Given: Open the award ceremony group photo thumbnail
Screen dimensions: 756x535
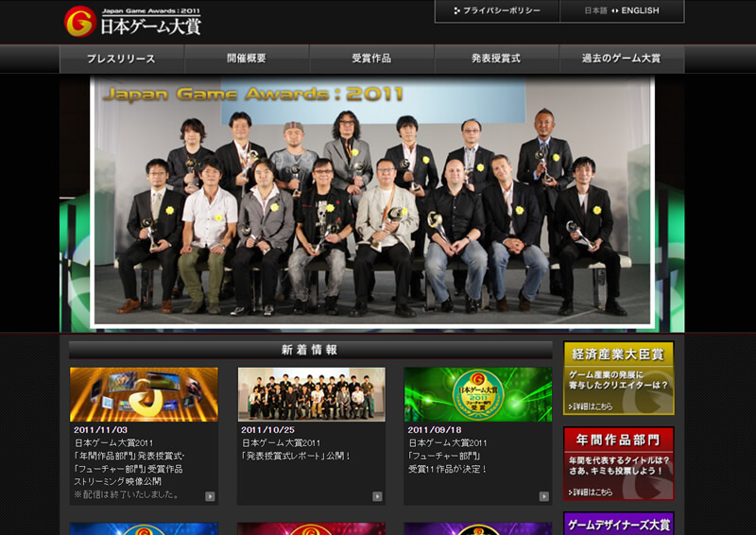Looking at the screenshot, I should click(311, 394).
